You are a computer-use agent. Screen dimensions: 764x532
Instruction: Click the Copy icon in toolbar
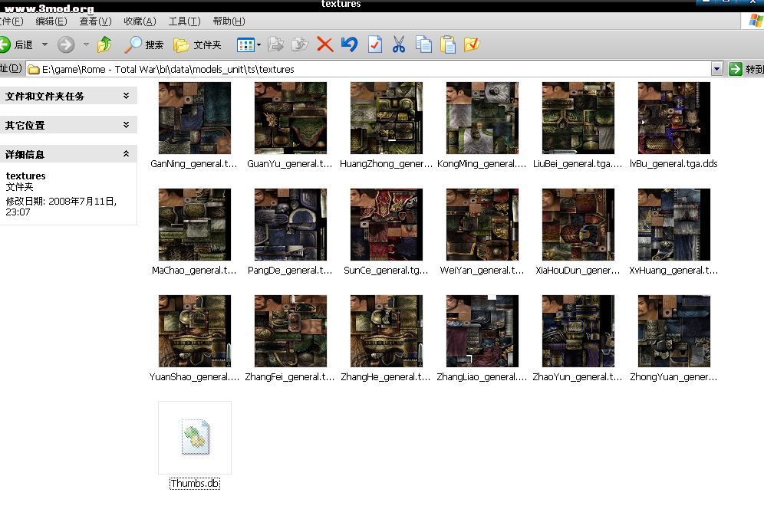(x=423, y=45)
